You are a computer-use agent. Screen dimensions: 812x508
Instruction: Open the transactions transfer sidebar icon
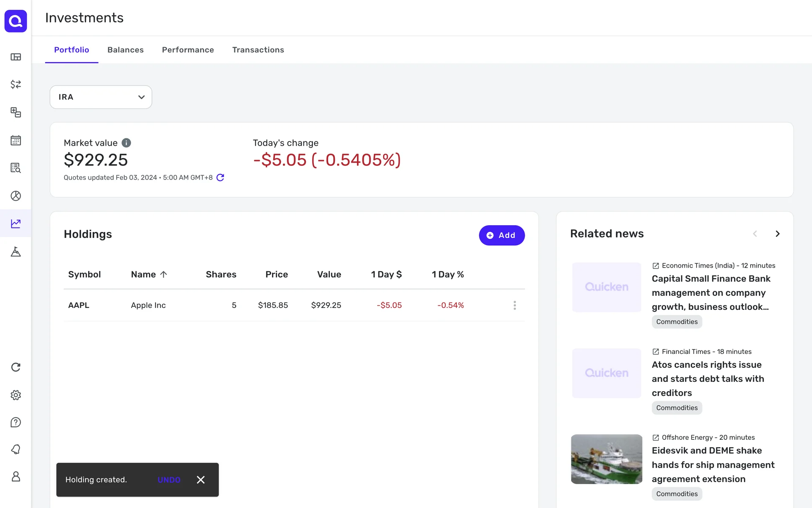point(16,84)
